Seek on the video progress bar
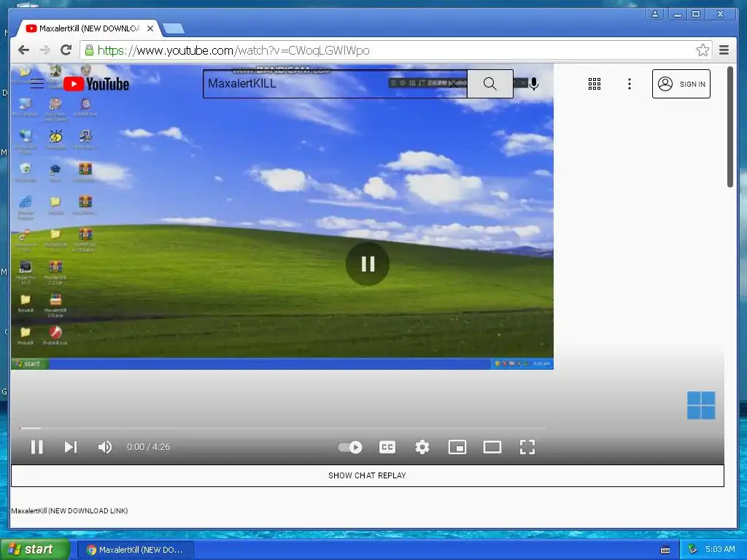This screenshot has height=560, width=747. point(282,428)
